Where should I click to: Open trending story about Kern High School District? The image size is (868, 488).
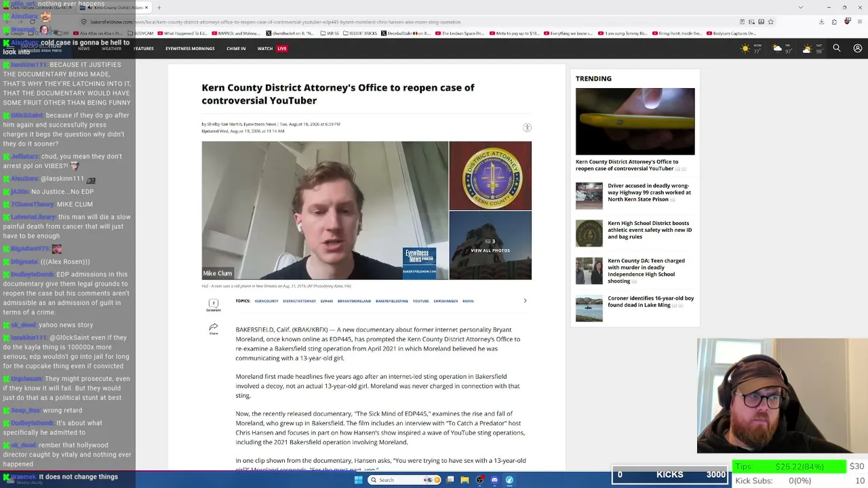click(650, 230)
